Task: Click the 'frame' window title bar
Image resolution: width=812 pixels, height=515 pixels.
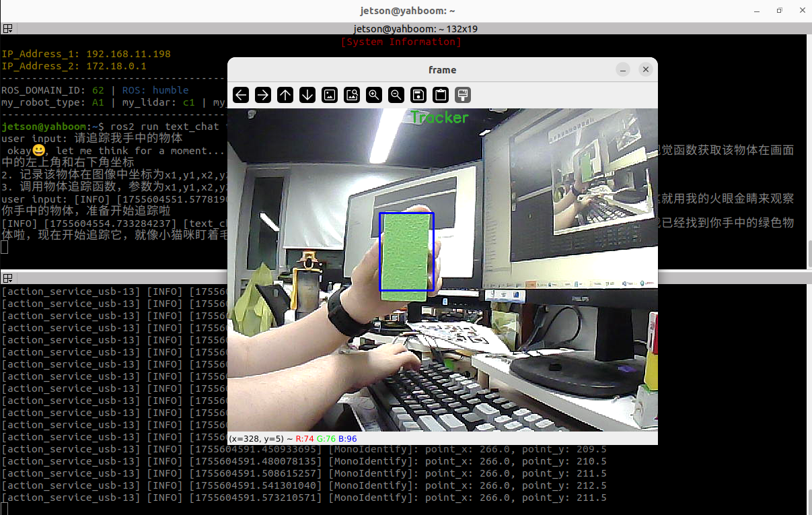Action: [442, 70]
